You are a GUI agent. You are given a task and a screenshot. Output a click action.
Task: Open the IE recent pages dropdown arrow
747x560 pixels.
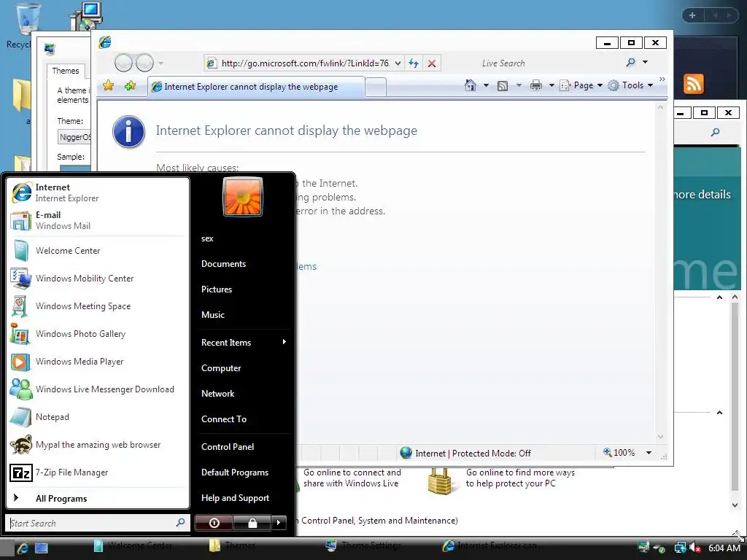tap(161, 63)
